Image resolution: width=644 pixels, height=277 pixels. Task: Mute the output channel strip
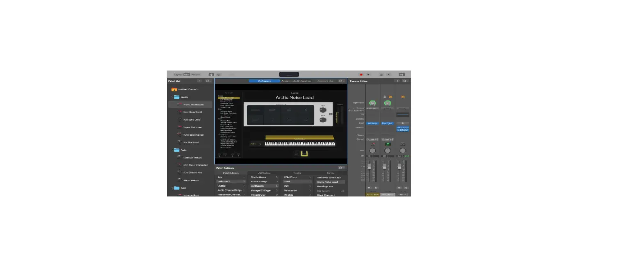(x=400, y=187)
